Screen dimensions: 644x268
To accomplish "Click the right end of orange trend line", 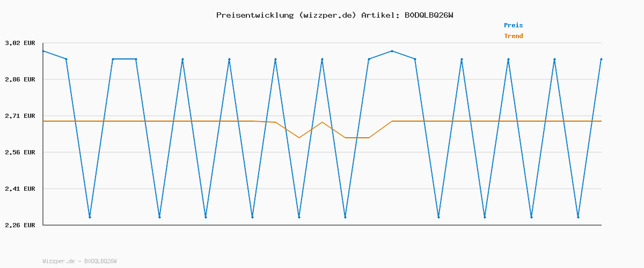I will pos(601,121).
